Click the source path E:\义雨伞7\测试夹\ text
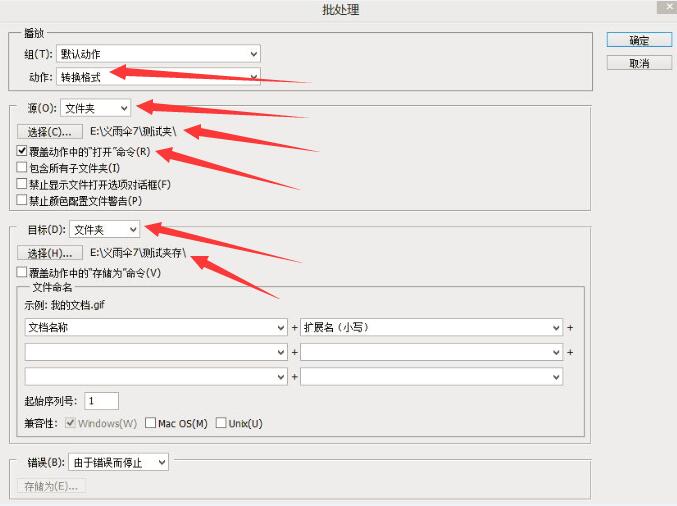Image resolution: width=677 pixels, height=506 pixels. point(133,131)
